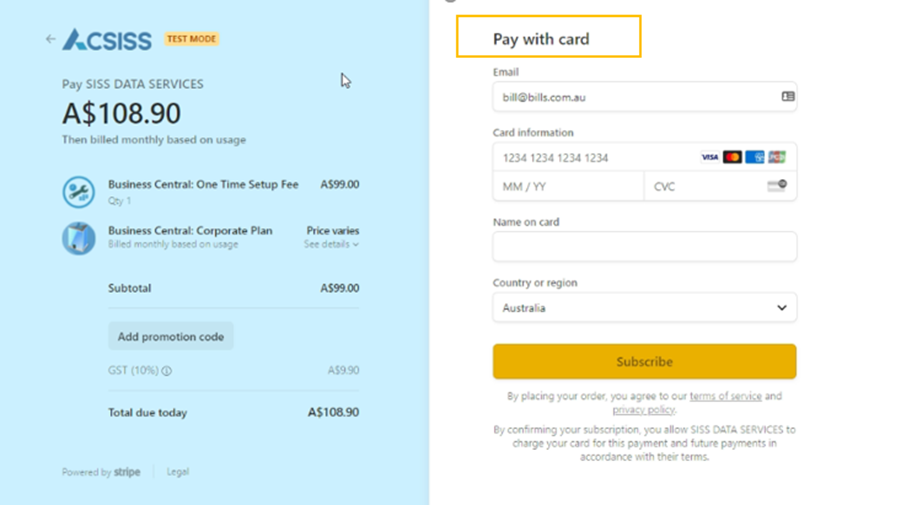Click the Powered by Stripe link

pos(101,472)
